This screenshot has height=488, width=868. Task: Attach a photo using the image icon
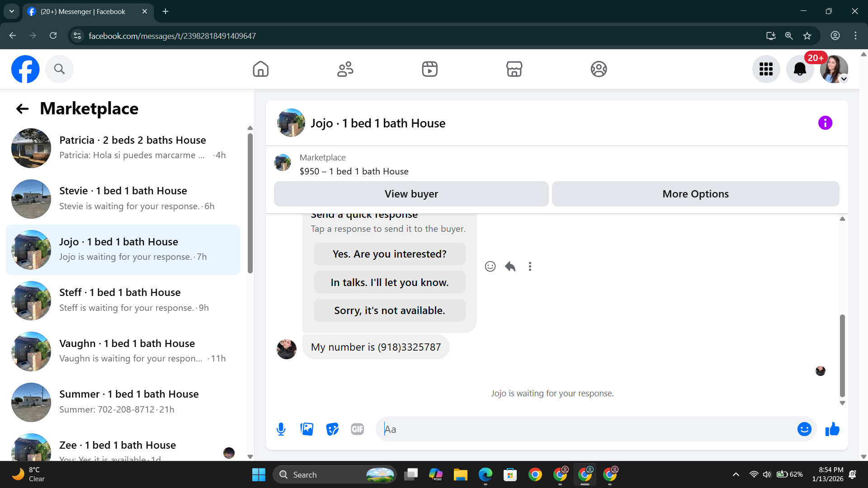tap(307, 429)
